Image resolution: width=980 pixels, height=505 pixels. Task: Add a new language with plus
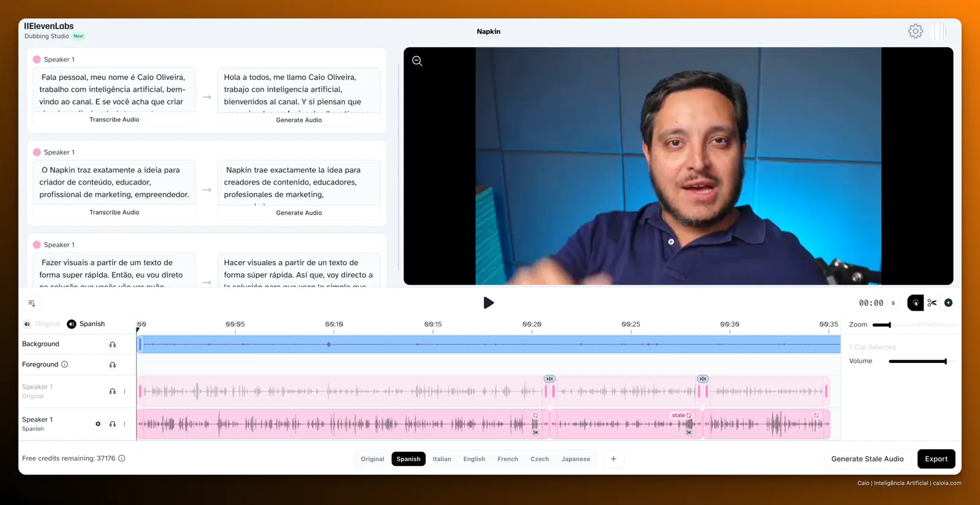click(x=613, y=458)
